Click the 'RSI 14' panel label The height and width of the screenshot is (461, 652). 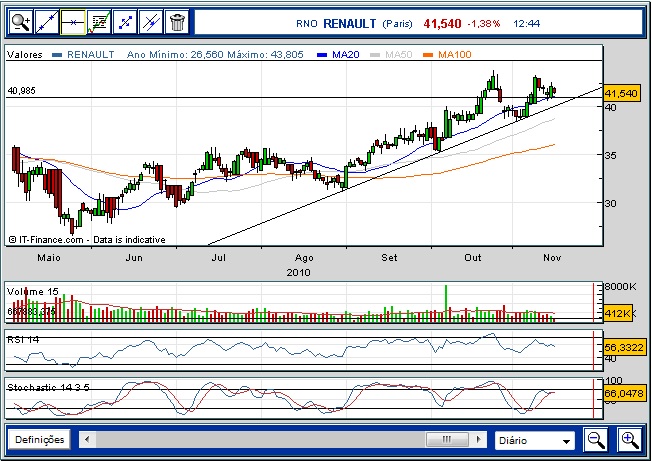click(23, 340)
